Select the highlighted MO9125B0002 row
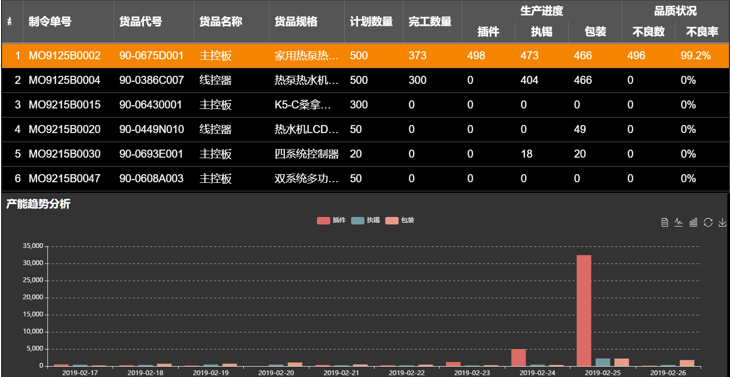The height and width of the screenshot is (377, 730). (x=365, y=56)
